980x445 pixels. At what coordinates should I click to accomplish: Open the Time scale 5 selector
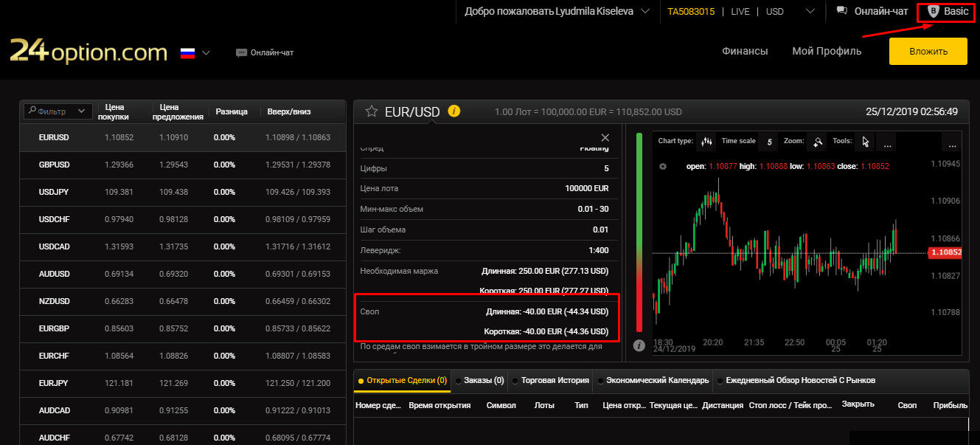pos(769,141)
